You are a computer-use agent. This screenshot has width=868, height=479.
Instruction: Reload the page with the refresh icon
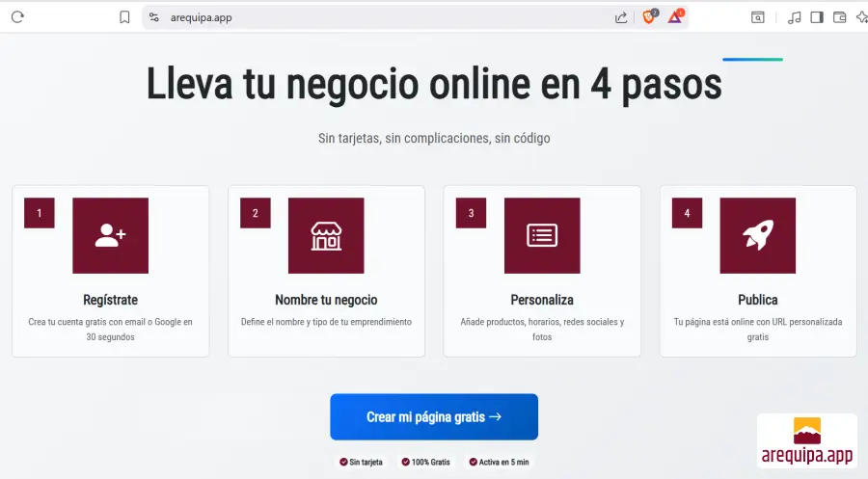pyautogui.click(x=17, y=17)
